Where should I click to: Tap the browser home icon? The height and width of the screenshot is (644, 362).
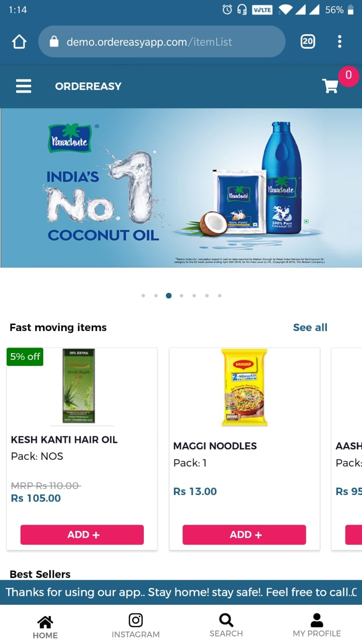click(x=19, y=42)
